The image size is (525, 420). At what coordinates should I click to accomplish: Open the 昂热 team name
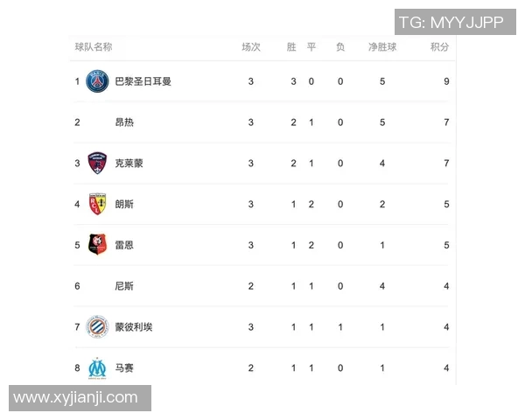coord(124,122)
